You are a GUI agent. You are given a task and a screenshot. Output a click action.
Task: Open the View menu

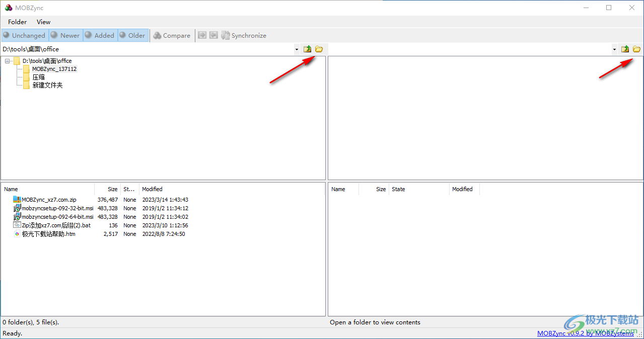44,22
